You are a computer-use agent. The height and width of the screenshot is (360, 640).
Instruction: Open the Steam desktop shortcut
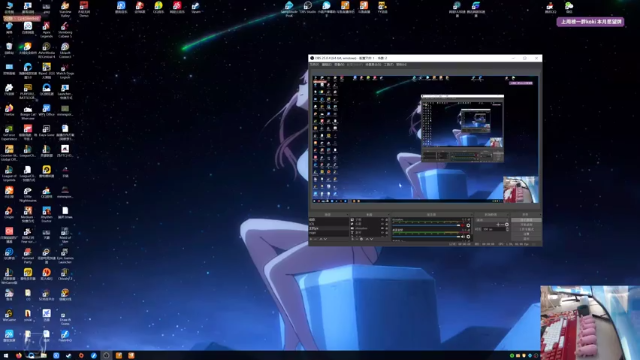196,7
